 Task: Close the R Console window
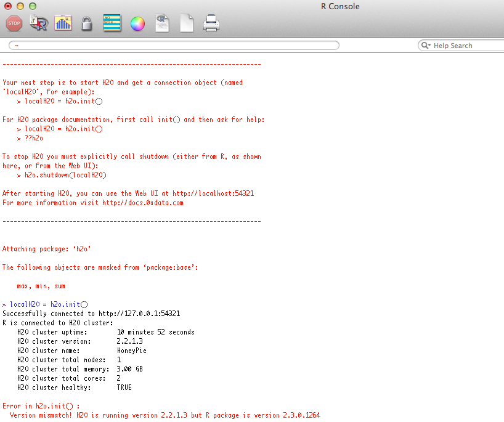pos(8,6)
